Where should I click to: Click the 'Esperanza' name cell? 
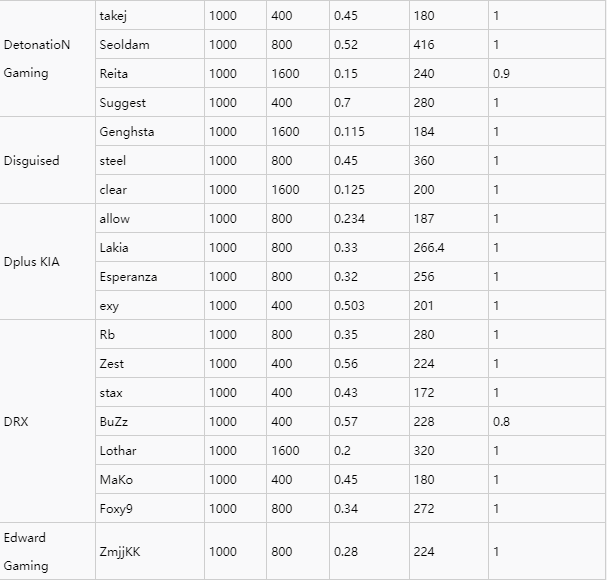128,277
